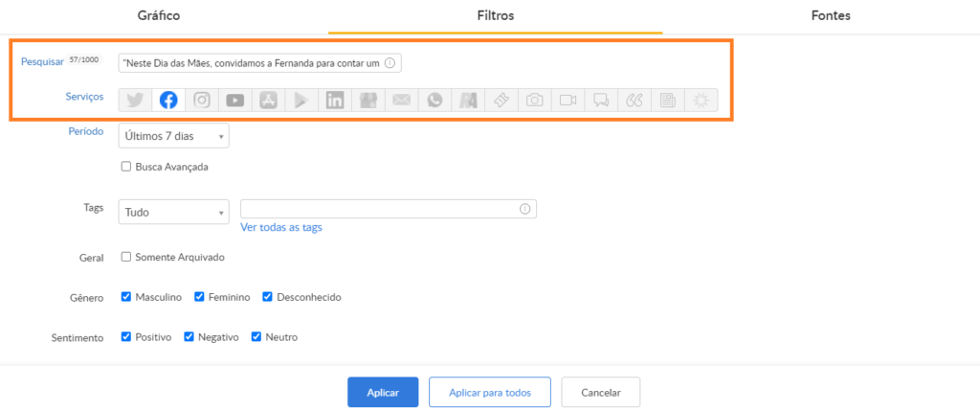
Task: Open the Período dropdown showing Últimos 7 dias
Action: pyautogui.click(x=173, y=136)
